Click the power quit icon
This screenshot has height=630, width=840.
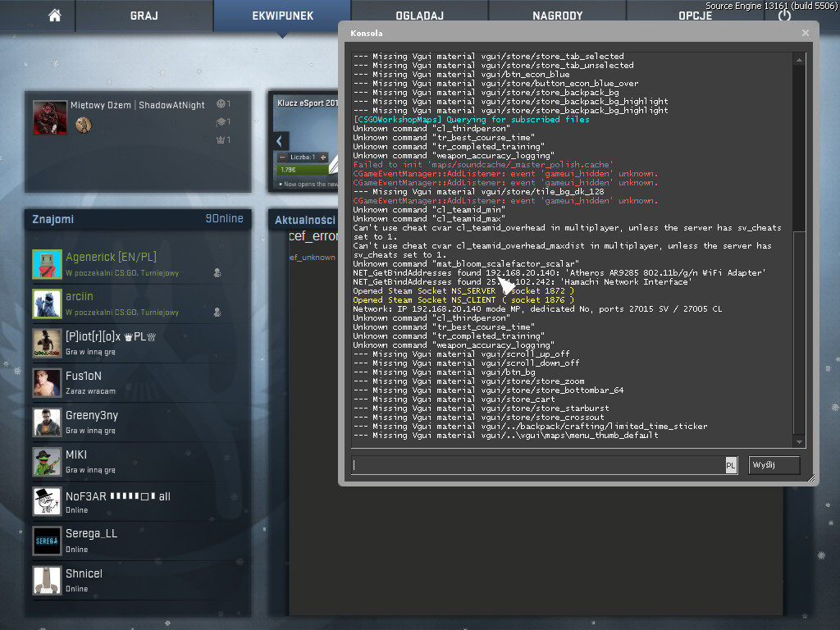(784, 15)
